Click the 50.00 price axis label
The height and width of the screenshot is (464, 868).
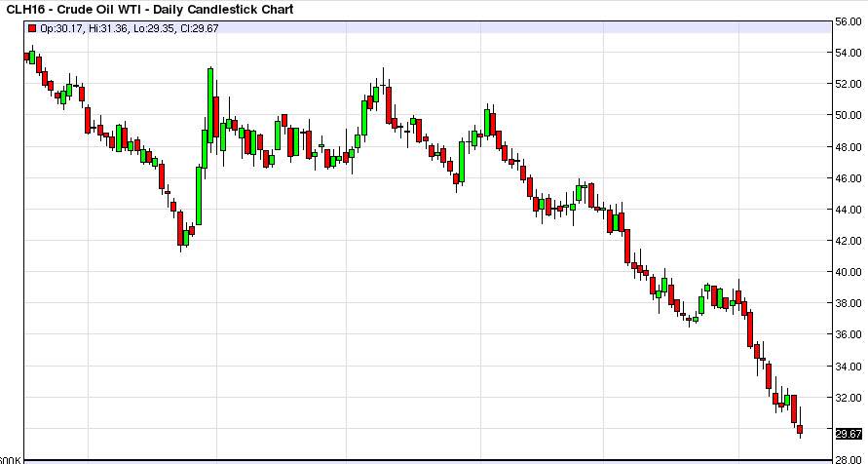849,115
